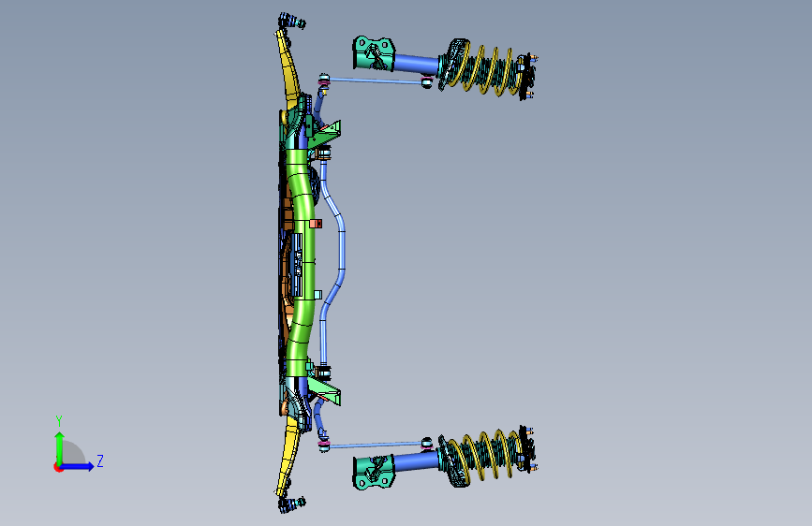Select the upper yellow control arm
The height and width of the screenshot is (526, 812).
click(288, 69)
